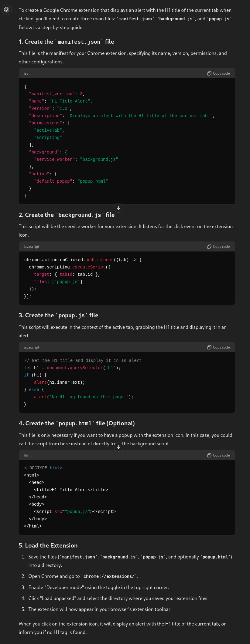Click the 'Create the popup.js file' heading
250x644 pixels.
(x=58, y=315)
